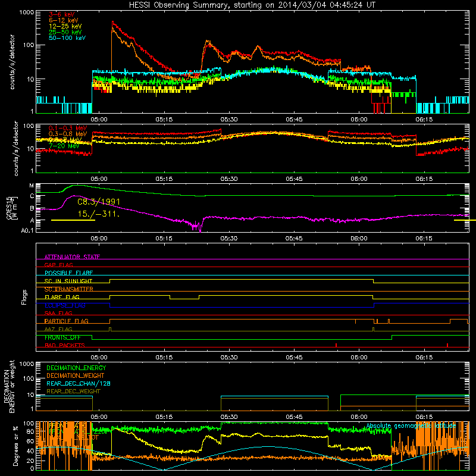Select the ECLIPSE_FLAG label
This screenshot has width=476, height=476.
(x=65, y=305)
